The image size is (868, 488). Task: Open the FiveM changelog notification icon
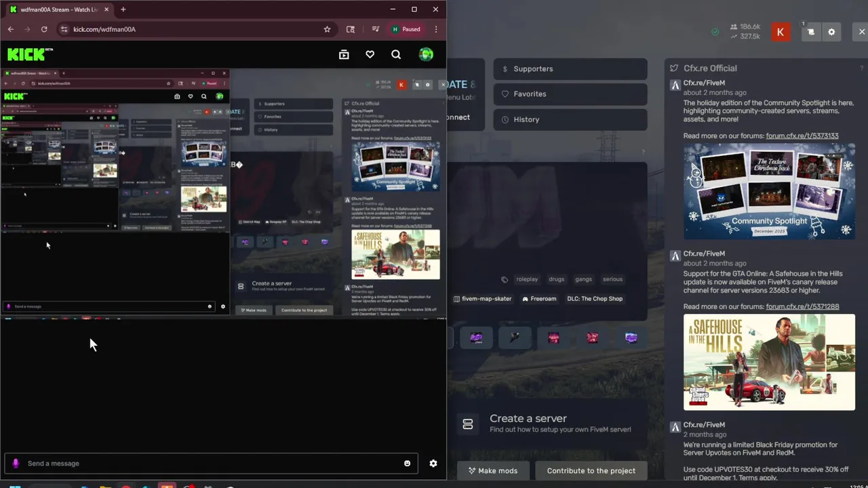[x=810, y=32]
